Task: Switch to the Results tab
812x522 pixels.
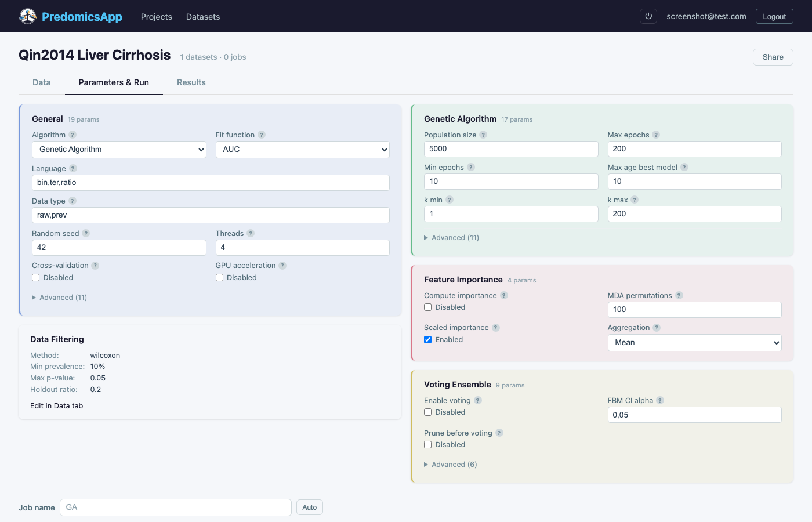Action: (191, 82)
